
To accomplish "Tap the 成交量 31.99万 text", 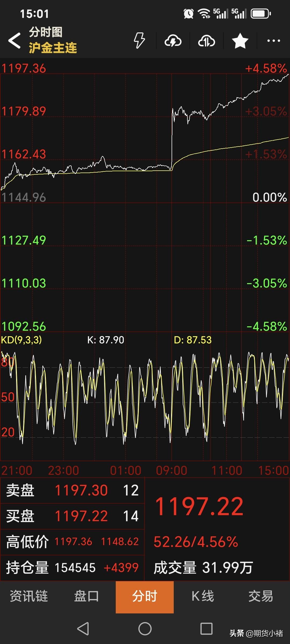I will [x=203, y=568].
